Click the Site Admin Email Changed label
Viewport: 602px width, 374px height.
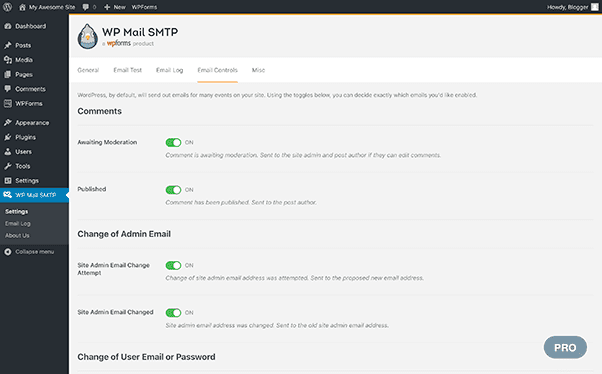coord(115,312)
